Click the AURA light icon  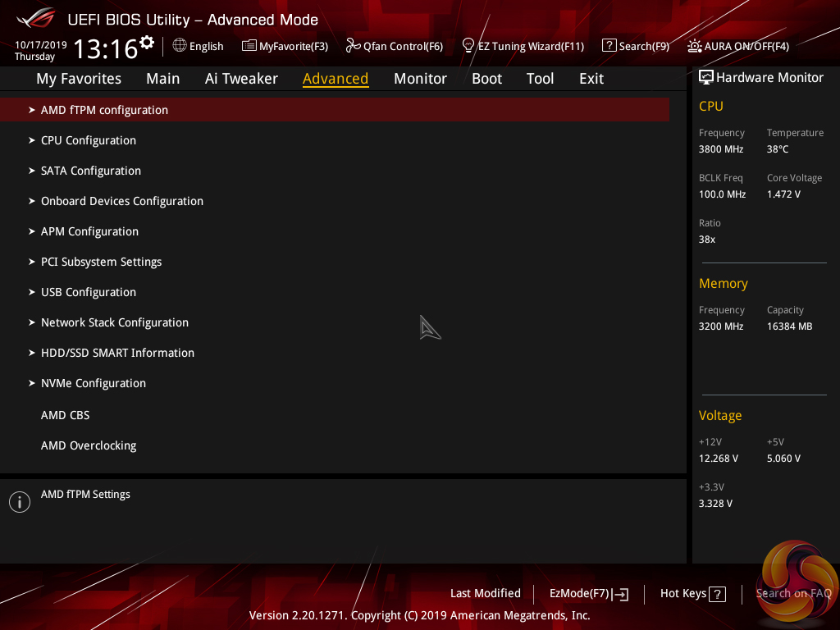tap(694, 46)
